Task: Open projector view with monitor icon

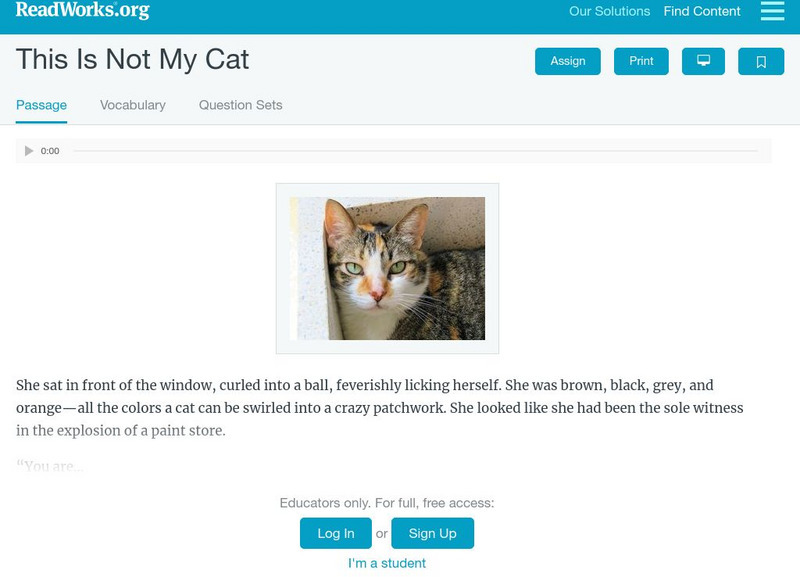Action: 703,61
